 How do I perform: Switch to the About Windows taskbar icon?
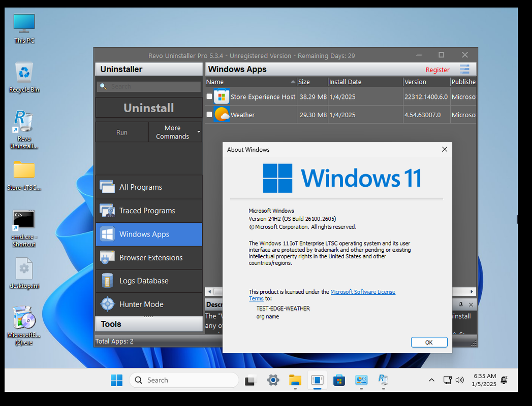point(317,380)
